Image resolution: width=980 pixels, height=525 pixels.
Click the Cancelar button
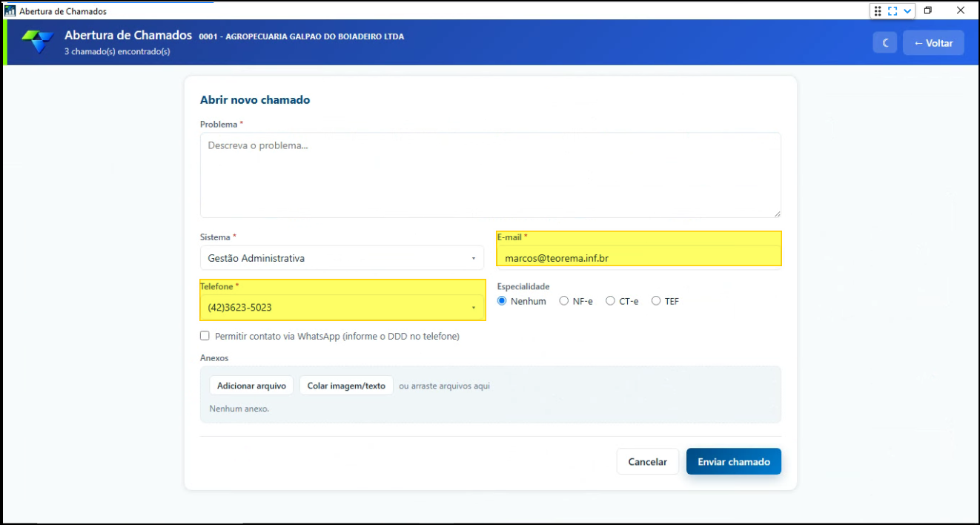click(x=648, y=461)
